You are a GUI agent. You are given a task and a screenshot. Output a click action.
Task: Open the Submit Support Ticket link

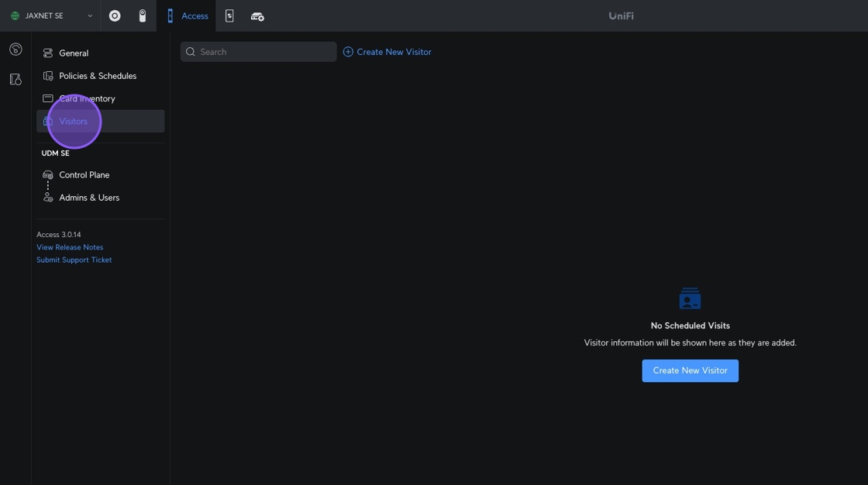click(74, 260)
